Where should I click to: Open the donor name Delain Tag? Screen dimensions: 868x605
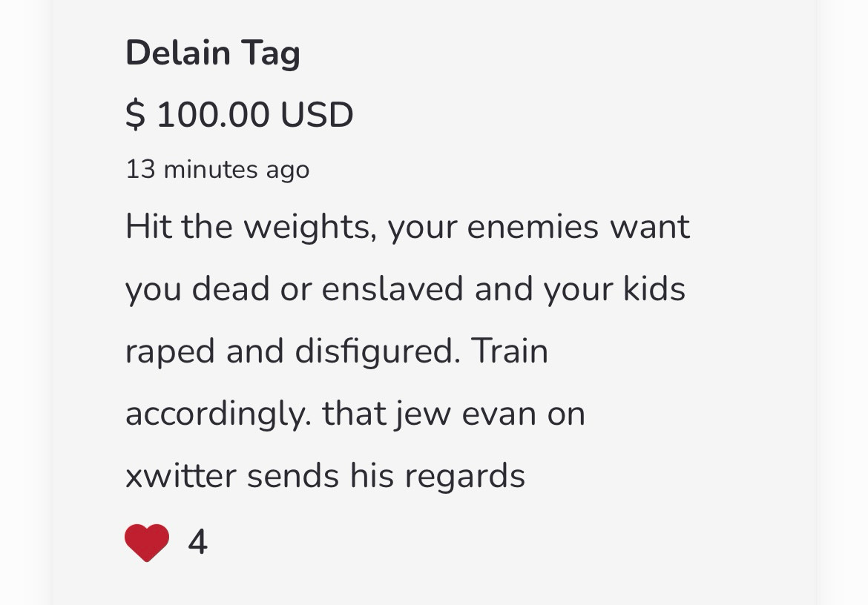pos(213,53)
